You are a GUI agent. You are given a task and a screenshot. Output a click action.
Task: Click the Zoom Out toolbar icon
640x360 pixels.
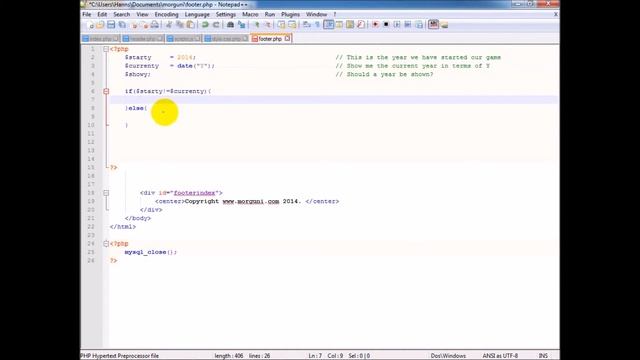268,25
